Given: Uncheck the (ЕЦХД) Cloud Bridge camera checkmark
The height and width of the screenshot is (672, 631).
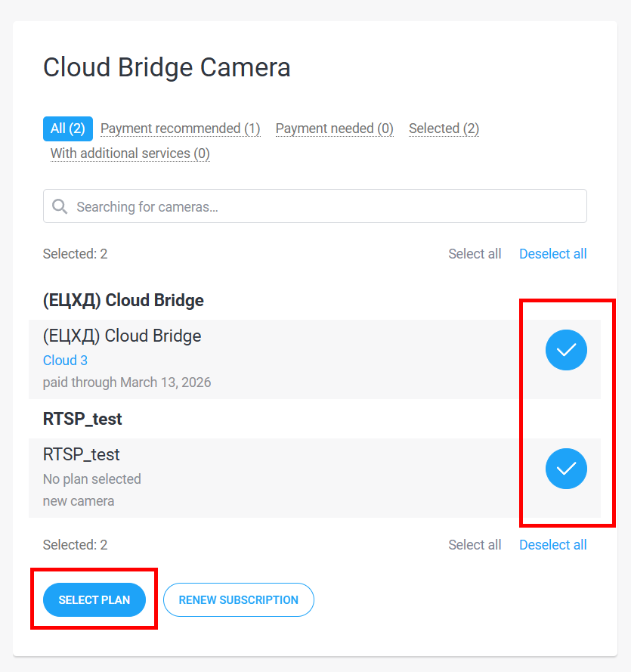Looking at the screenshot, I should [566, 350].
